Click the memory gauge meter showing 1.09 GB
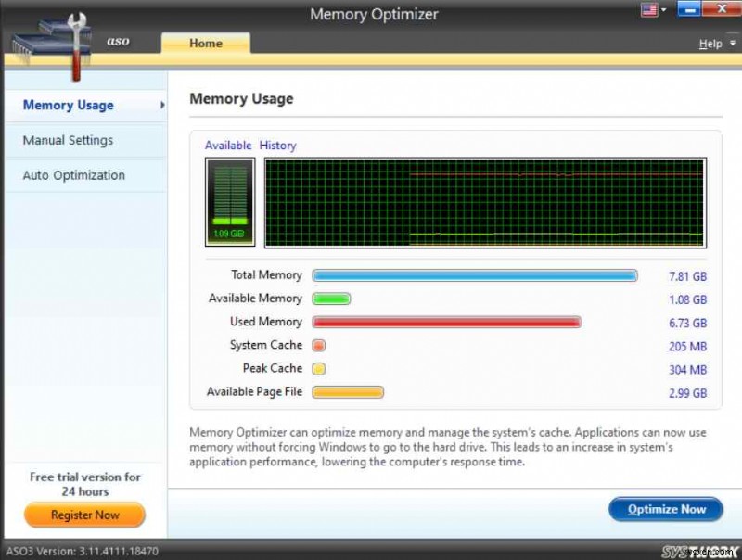Viewport: 742px width, 560px height. (229, 200)
